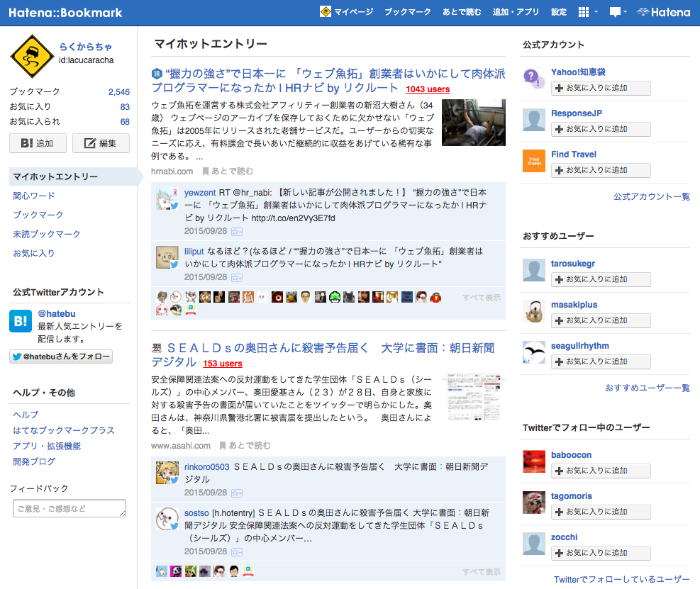Click rinkoro0503's avatar icon
Image resolution: width=700 pixels, height=589 pixels.
pos(167,473)
